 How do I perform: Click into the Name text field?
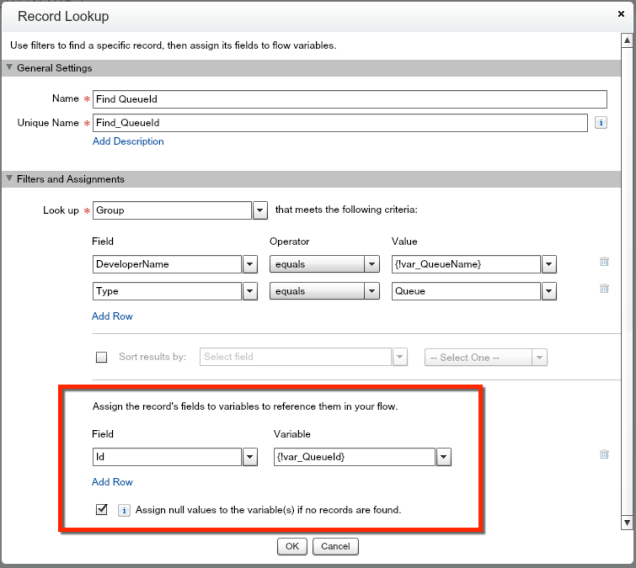point(349,99)
